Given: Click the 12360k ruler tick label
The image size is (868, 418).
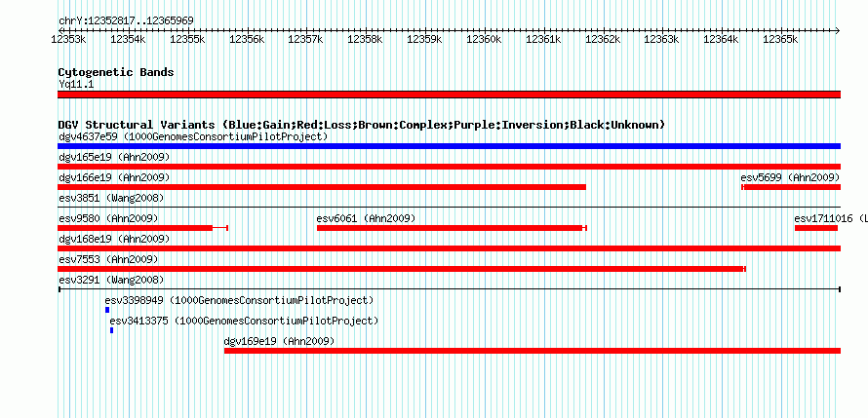Looking at the screenshot, I should click(x=484, y=39).
